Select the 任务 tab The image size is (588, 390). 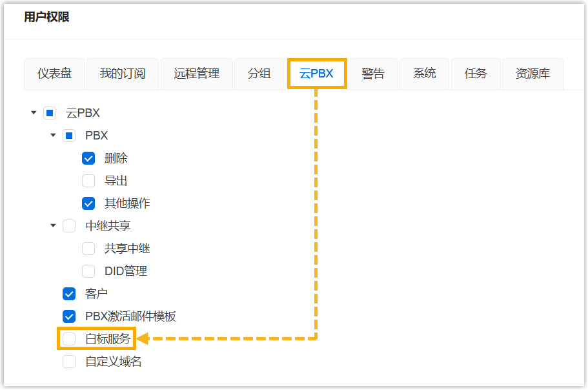(x=476, y=74)
